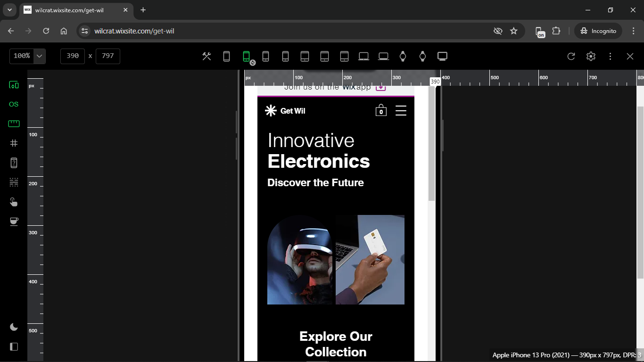The height and width of the screenshot is (362, 644).
Task: Click the Wix app download icon
Action: [x=381, y=88]
